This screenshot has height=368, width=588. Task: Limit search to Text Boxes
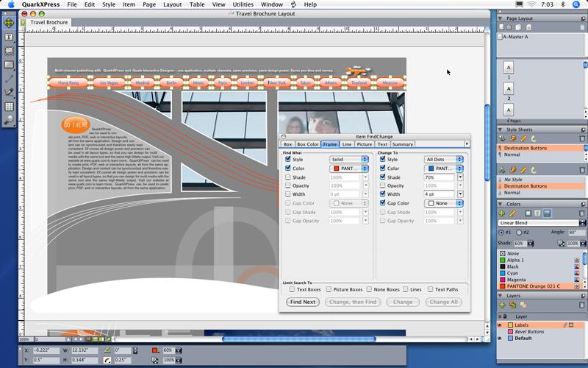tap(292, 289)
